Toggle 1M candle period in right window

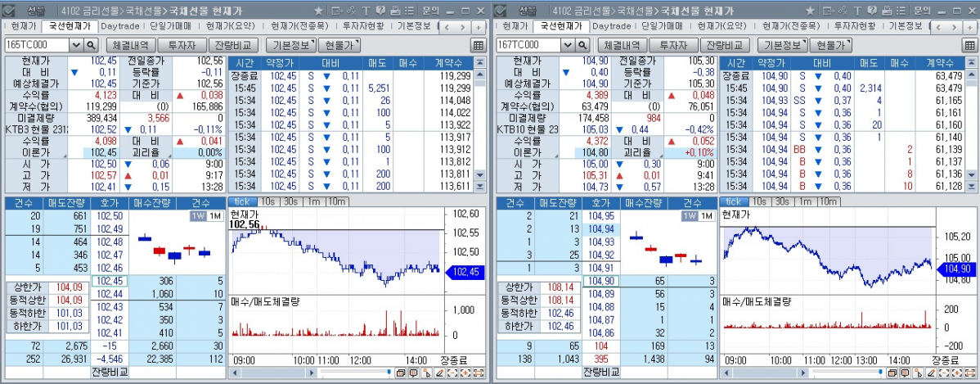[x=706, y=216]
